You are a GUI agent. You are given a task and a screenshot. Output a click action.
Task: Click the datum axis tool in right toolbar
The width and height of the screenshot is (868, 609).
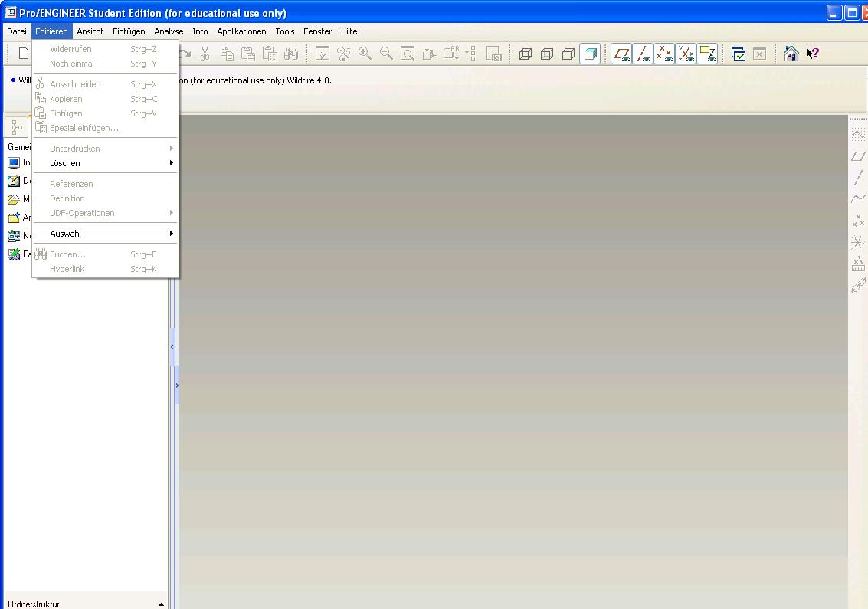(858, 177)
